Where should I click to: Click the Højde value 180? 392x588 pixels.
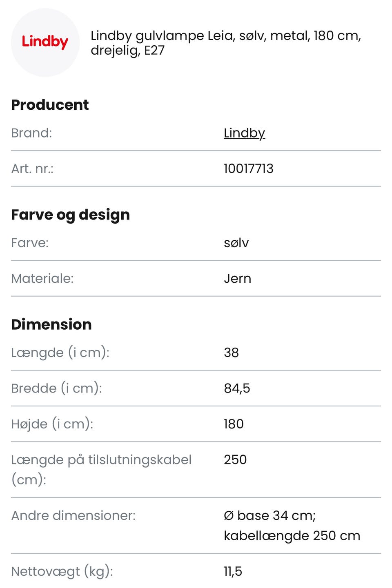pyautogui.click(x=234, y=424)
